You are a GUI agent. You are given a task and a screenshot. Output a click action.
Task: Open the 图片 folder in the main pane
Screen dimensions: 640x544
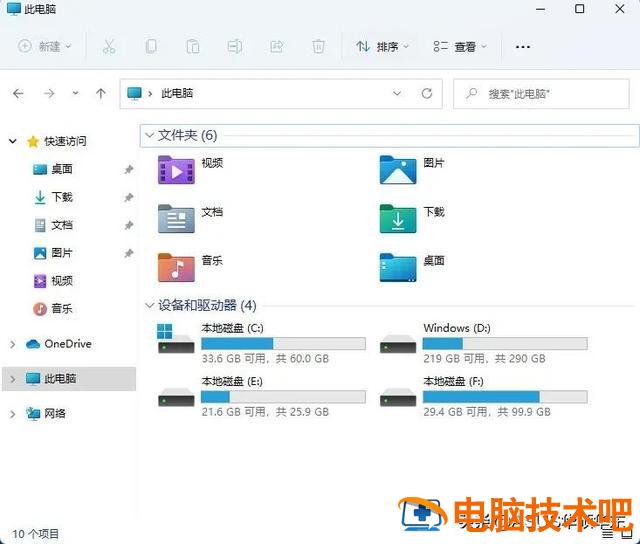click(398, 170)
